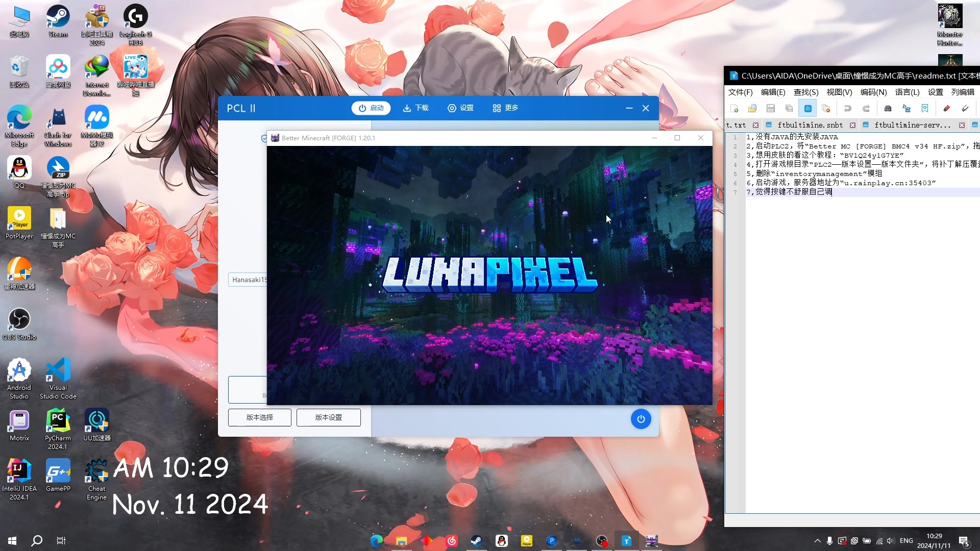Click the new file icon in text editor toolbar
This screenshot has height=551, width=980.
[x=734, y=108]
